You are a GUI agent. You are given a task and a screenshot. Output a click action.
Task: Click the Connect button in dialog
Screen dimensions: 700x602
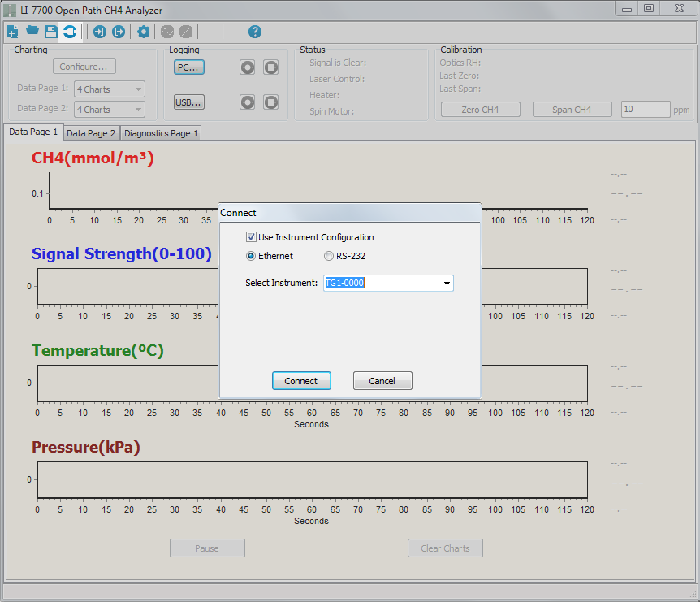tap(301, 381)
